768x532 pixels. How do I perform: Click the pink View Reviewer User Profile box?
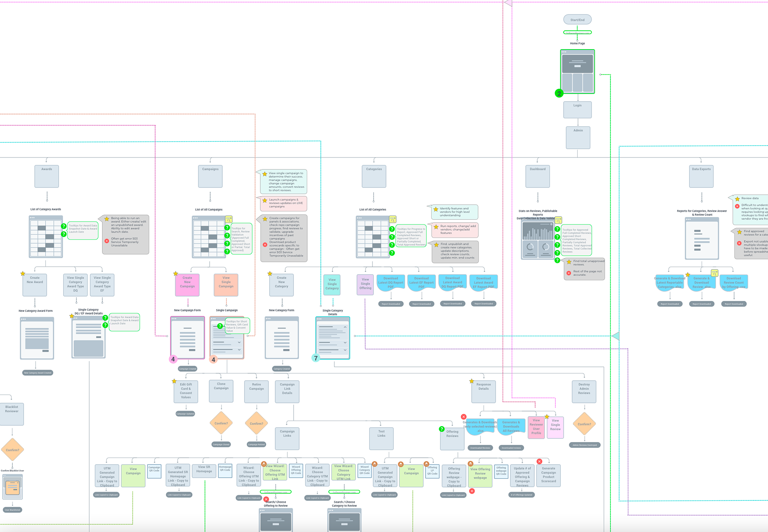point(536,427)
